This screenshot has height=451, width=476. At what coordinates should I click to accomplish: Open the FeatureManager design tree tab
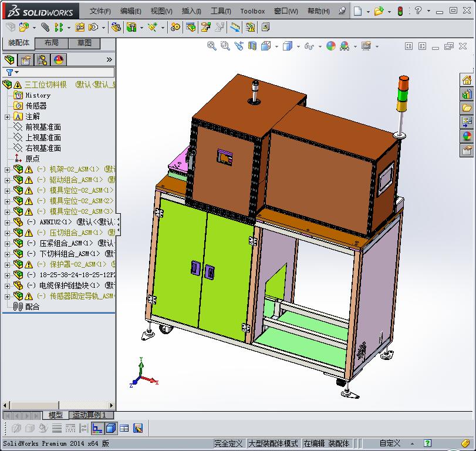tap(10, 60)
